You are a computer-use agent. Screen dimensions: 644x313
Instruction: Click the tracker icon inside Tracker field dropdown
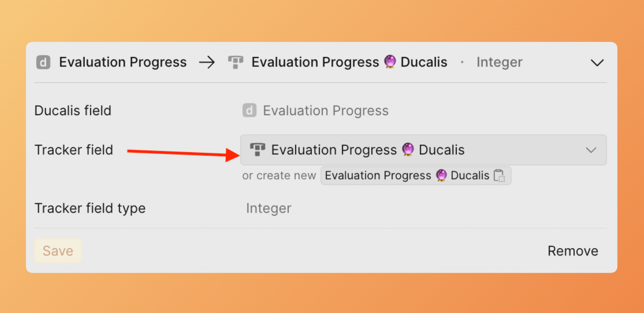tap(257, 150)
